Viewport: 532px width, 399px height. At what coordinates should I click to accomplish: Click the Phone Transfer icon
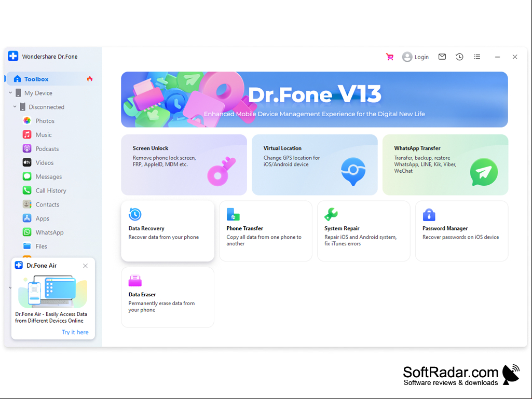point(233,214)
